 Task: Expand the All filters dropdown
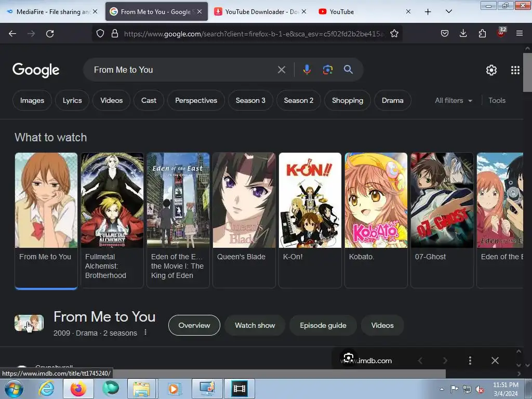[453, 100]
